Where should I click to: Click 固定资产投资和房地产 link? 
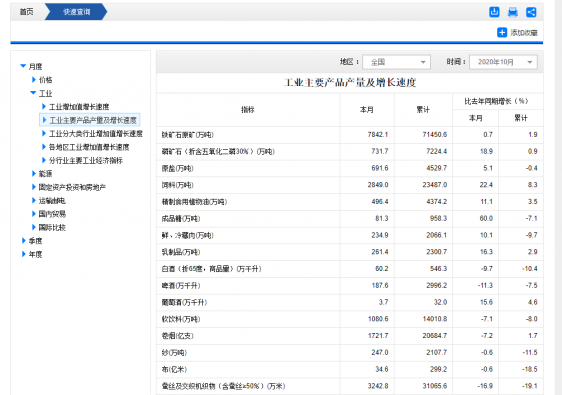[x=72, y=187]
